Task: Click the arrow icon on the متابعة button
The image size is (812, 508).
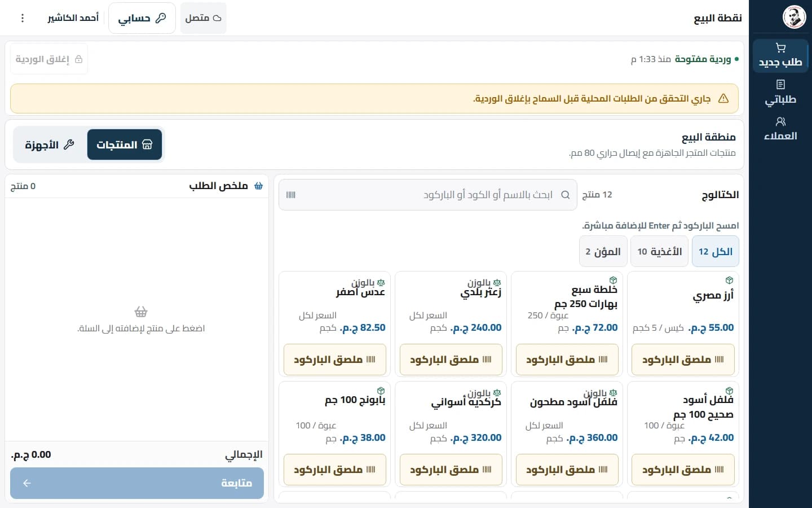Action: 27,483
